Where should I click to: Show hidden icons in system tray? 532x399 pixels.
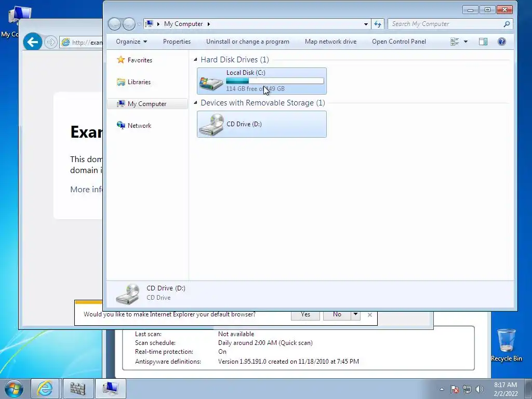[442, 389]
